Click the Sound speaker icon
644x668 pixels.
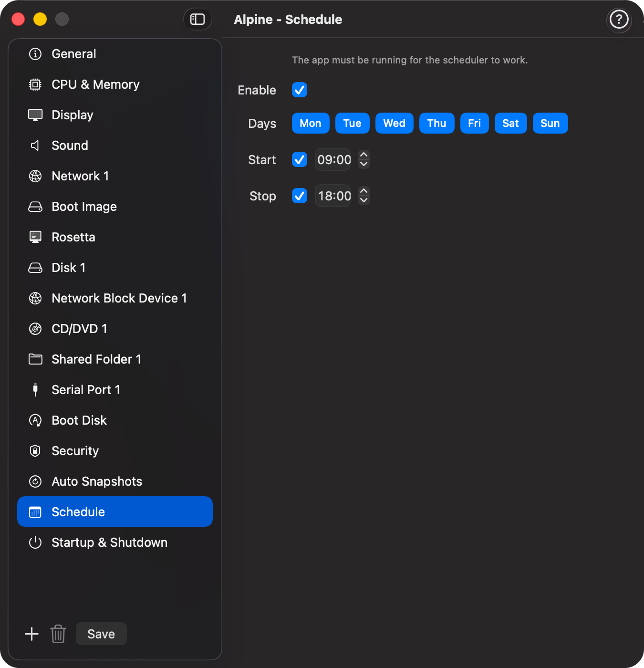pos(35,146)
